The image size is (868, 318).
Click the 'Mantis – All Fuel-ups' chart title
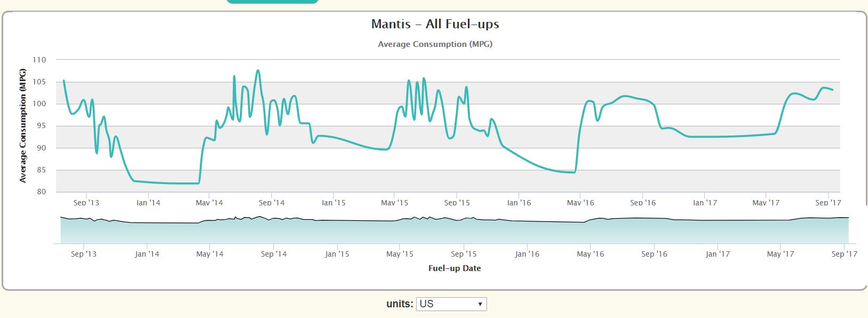(x=435, y=24)
